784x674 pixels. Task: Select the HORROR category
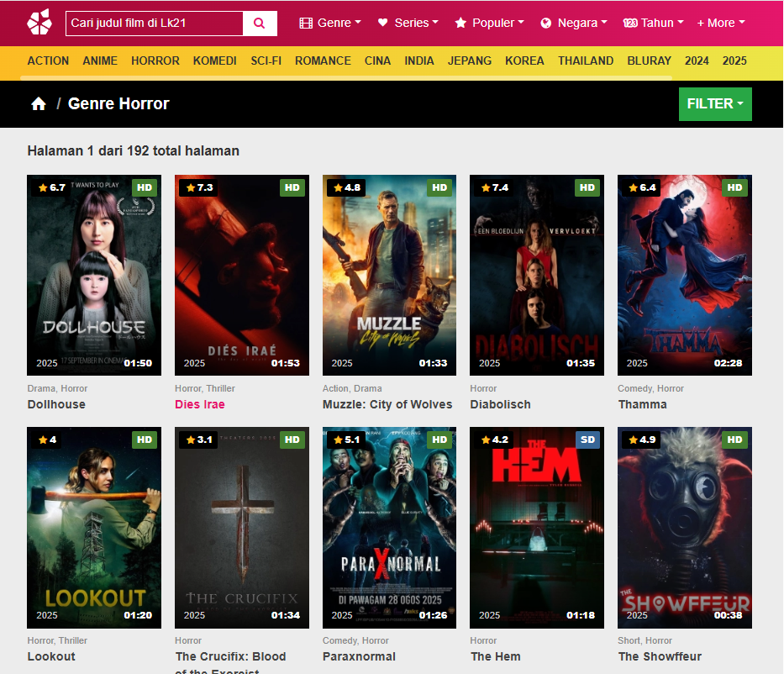pos(155,61)
